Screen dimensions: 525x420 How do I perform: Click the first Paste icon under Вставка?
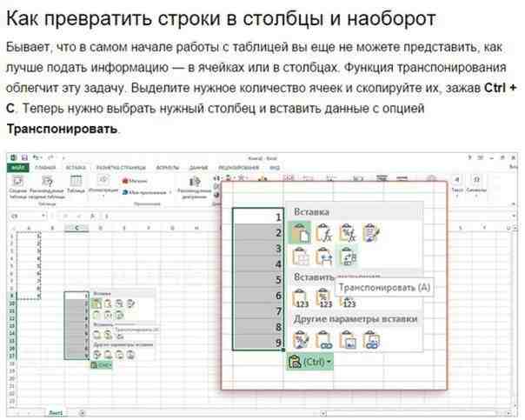301,232
